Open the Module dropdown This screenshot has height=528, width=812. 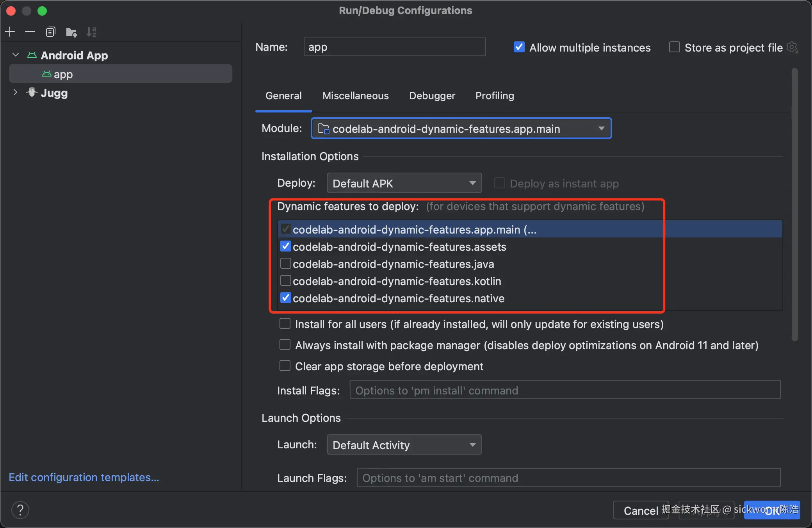pyautogui.click(x=461, y=128)
